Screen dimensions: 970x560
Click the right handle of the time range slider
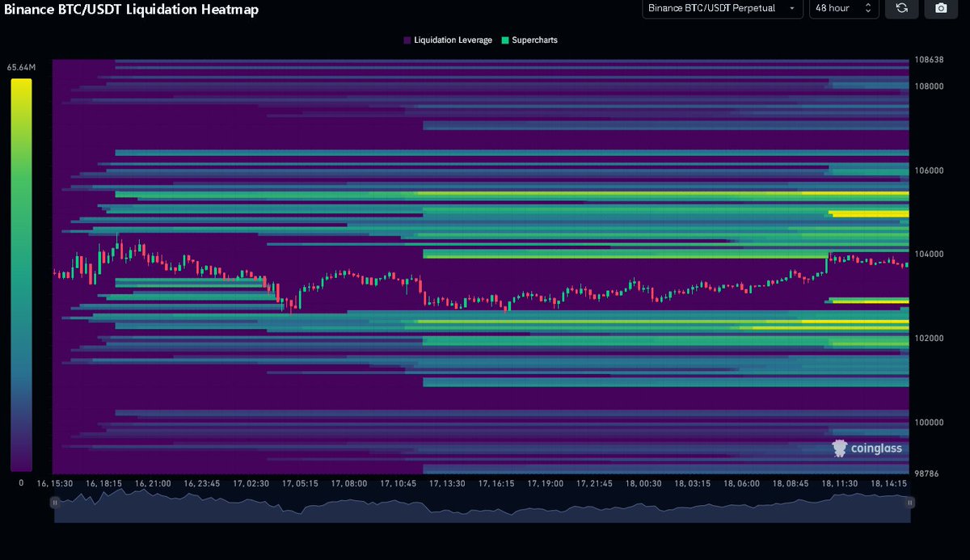click(x=909, y=502)
